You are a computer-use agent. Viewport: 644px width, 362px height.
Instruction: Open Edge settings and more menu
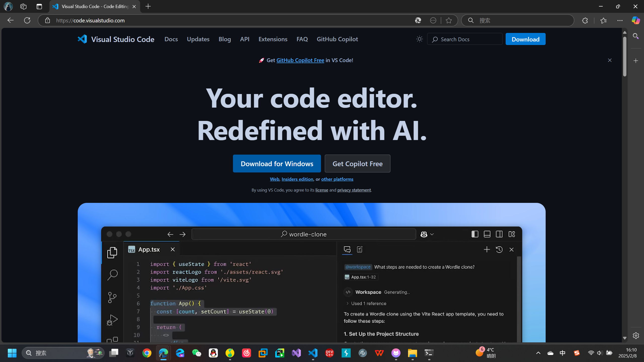pyautogui.click(x=620, y=20)
